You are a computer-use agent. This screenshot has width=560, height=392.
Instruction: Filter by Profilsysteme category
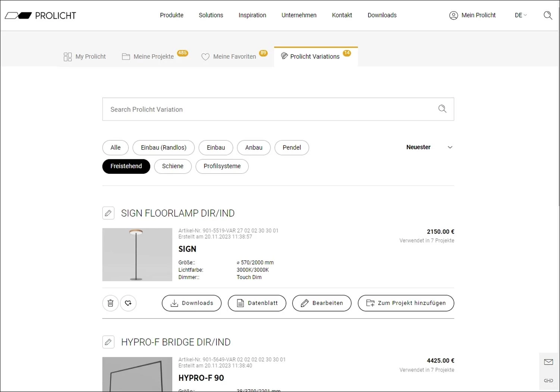pyautogui.click(x=222, y=166)
